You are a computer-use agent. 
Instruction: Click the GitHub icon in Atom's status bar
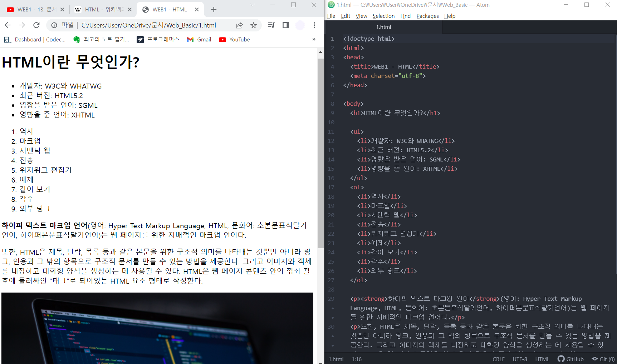pyautogui.click(x=571, y=359)
